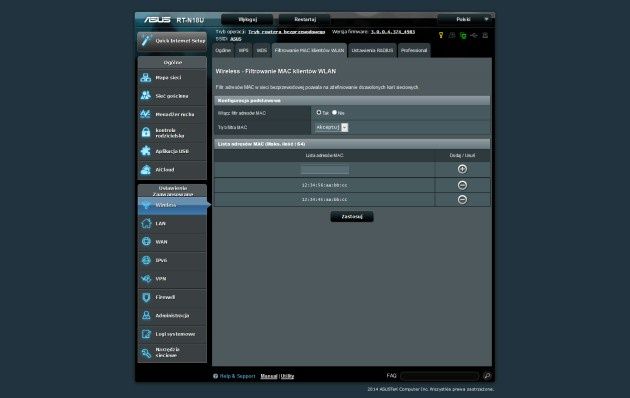Click the 12:34:56:aa:bb:cc MAC address text

pos(324,185)
